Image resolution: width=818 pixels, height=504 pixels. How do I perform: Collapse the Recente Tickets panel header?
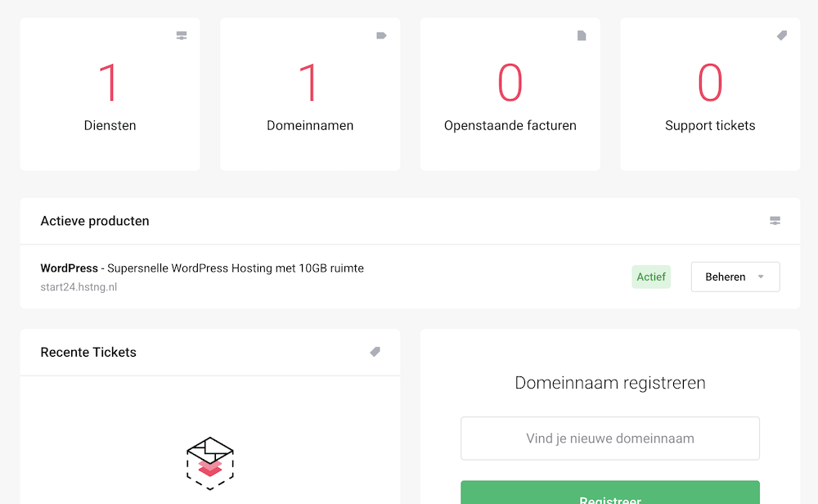point(88,352)
